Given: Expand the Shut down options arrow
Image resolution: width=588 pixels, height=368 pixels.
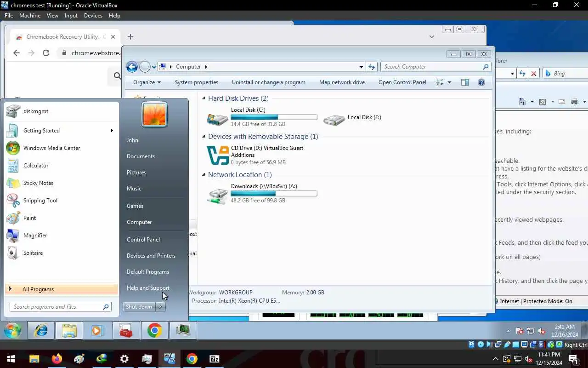Looking at the screenshot, I should click(x=160, y=307).
